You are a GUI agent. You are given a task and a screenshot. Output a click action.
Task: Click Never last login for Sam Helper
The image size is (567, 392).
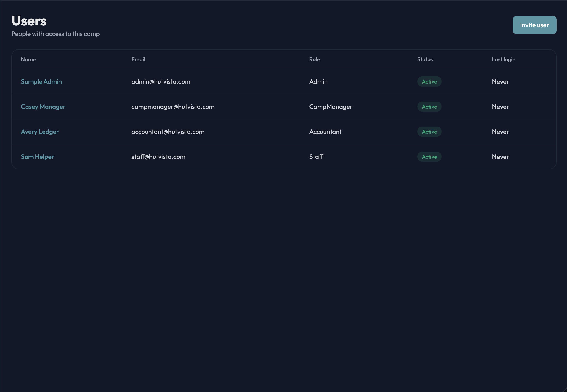[500, 157]
